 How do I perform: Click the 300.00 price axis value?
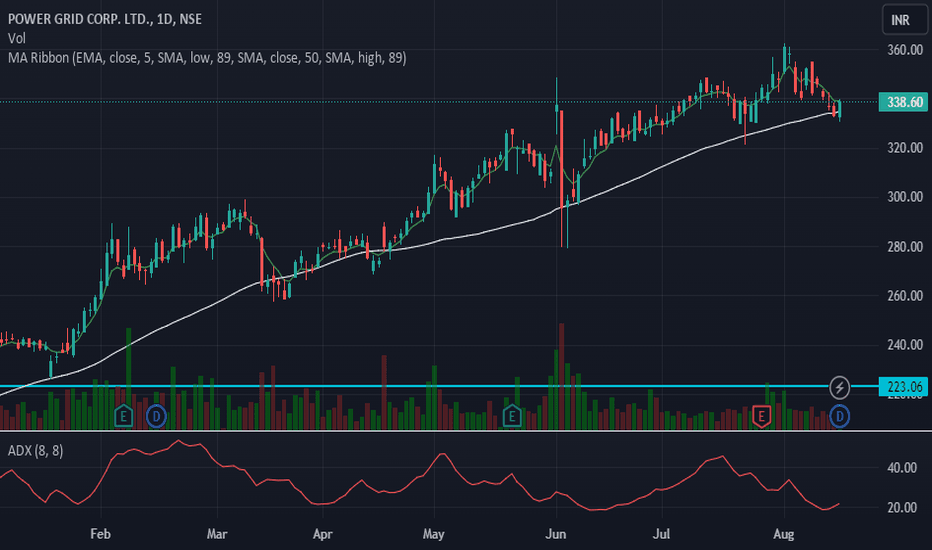pyautogui.click(x=905, y=197)
